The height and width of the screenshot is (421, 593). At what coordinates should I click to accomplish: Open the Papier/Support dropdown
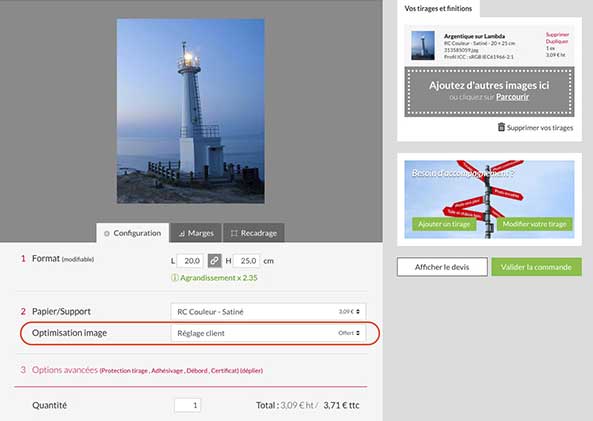pyautogui.click(x=268, y=312)
